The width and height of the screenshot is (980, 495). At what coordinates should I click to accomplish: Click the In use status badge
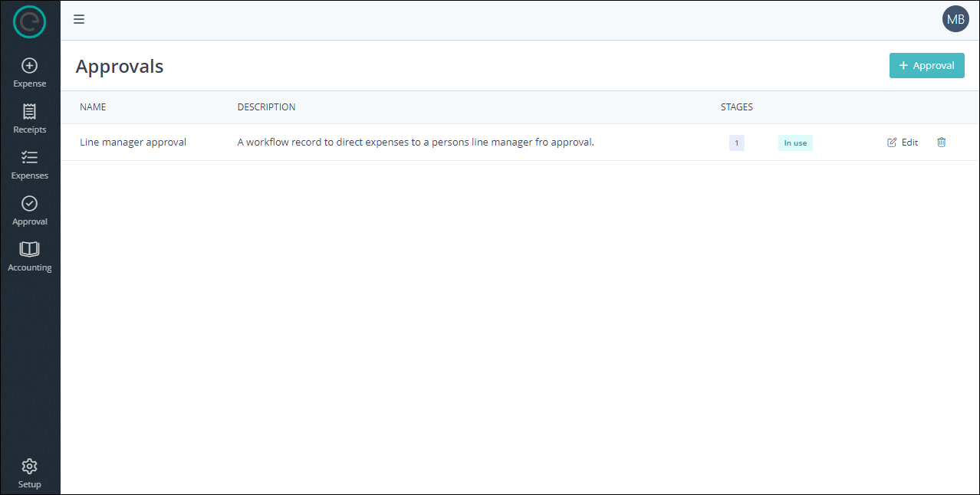(795, 143)
